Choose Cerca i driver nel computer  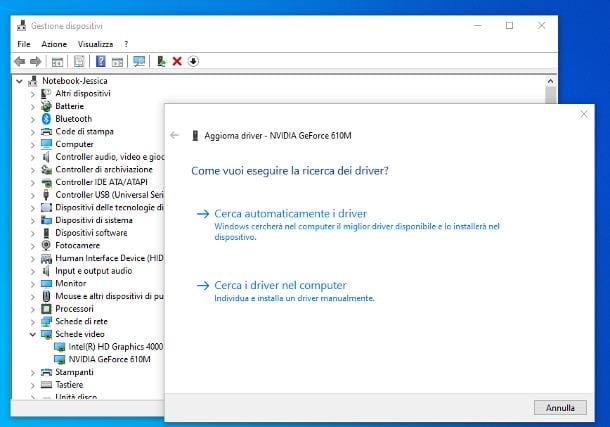(280, 285)
